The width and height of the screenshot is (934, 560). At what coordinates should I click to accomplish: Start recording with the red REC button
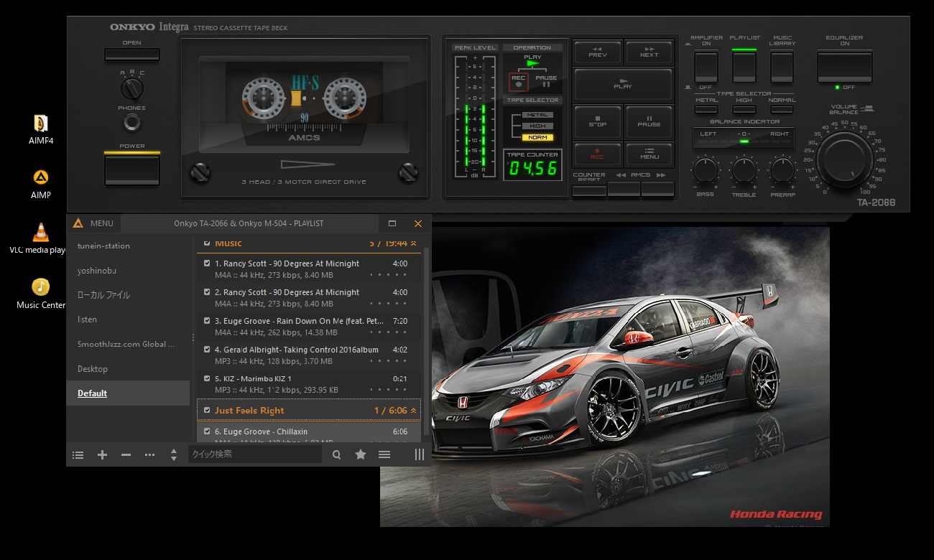tap(597, 154)
